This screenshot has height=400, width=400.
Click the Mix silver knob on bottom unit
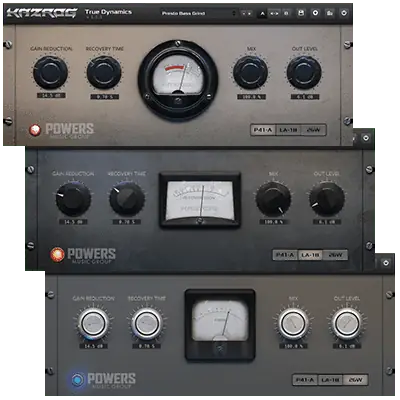(x=293, y=323)
